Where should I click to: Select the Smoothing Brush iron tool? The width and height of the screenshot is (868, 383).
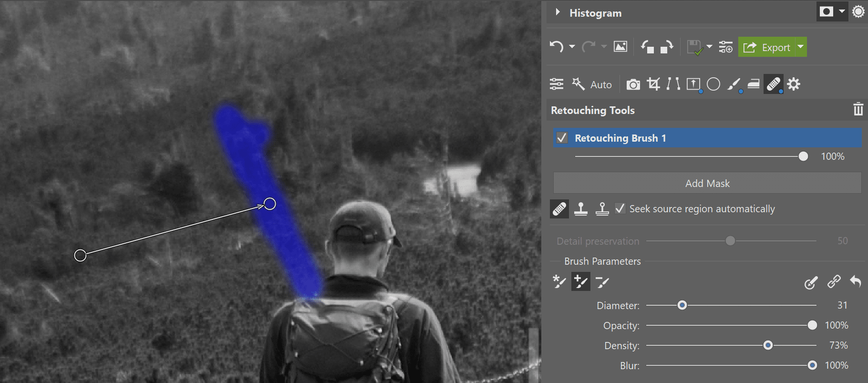click(754, 84)
